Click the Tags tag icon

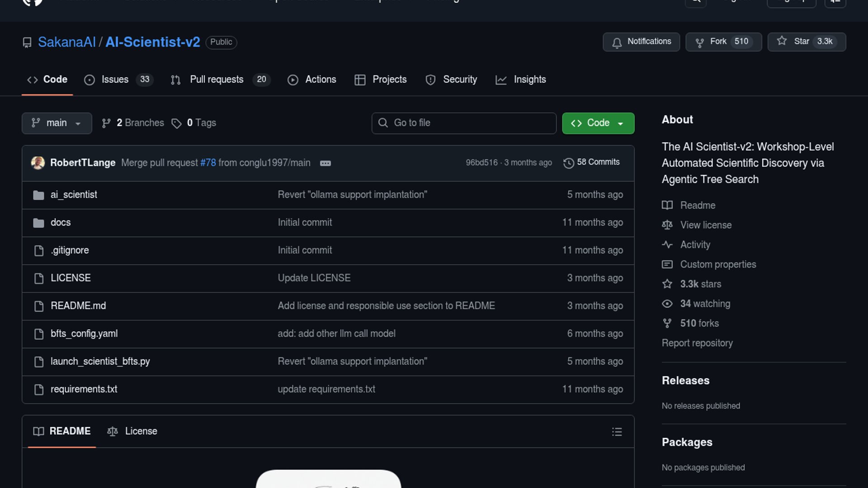tap(176, 123)
